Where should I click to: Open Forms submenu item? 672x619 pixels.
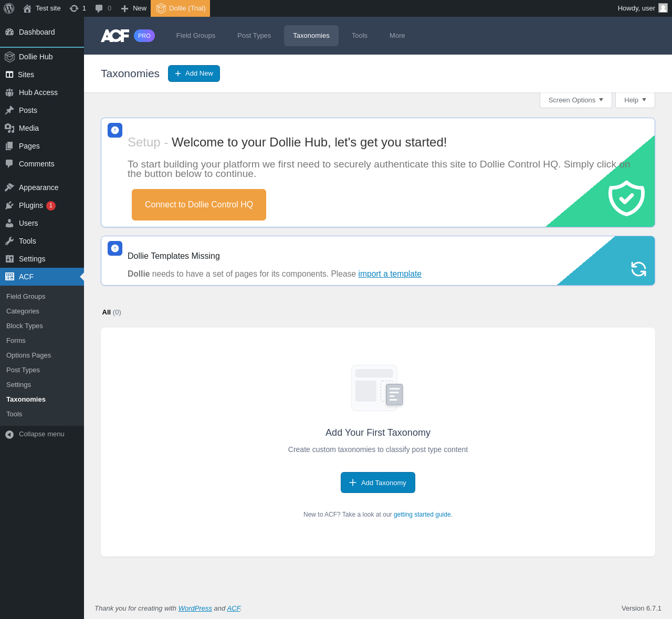(42, 341)
